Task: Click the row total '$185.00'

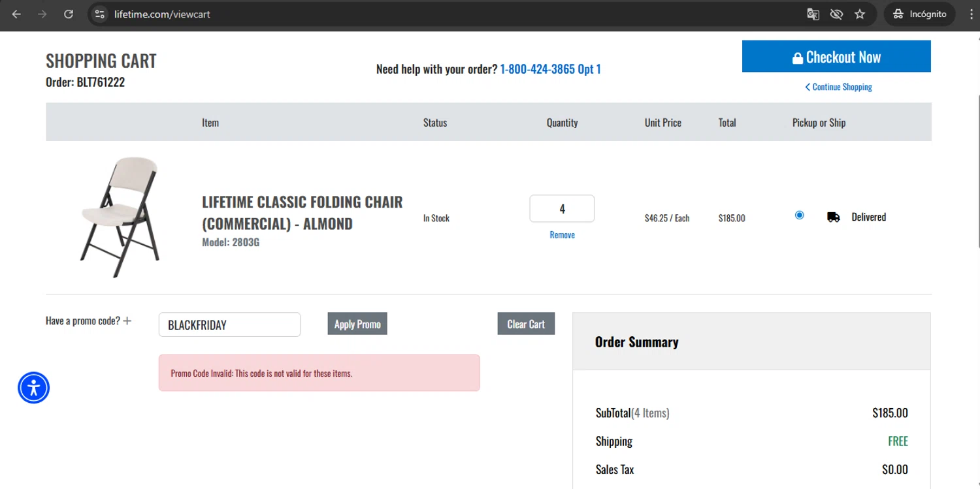Action: click(x=732, y=218)
